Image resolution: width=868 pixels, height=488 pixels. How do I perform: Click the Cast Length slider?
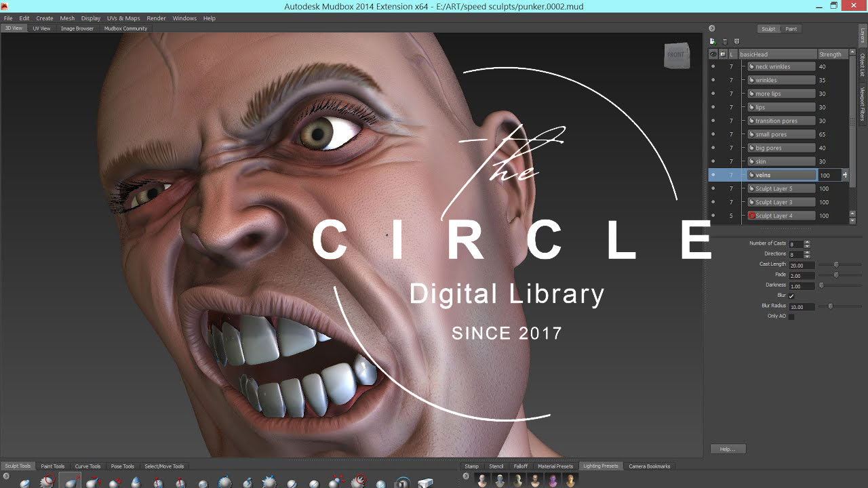click(836, 265)
